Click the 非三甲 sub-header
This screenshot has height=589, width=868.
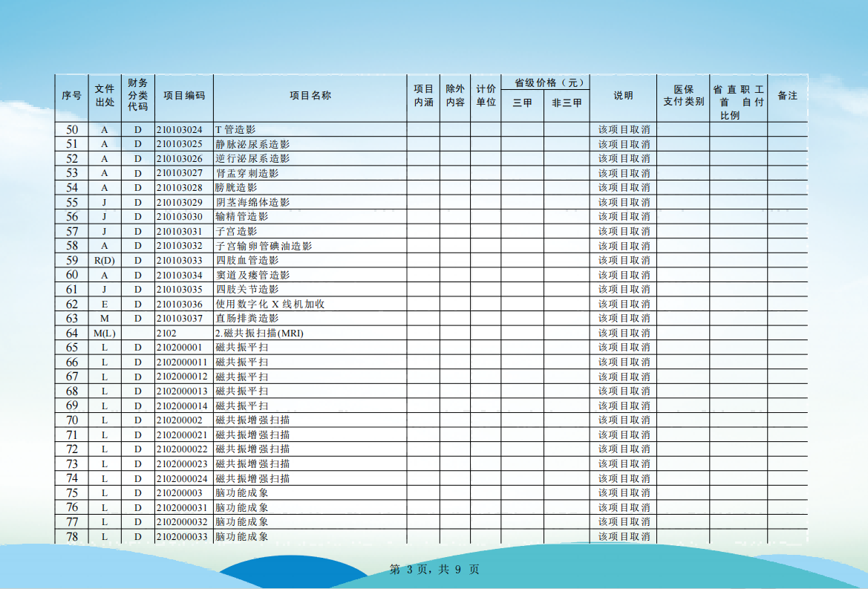point(567,103)
